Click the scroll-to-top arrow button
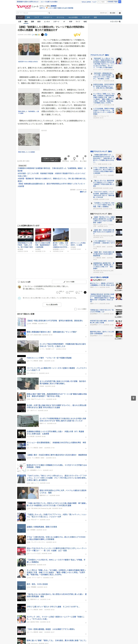 tap(133, 398)
